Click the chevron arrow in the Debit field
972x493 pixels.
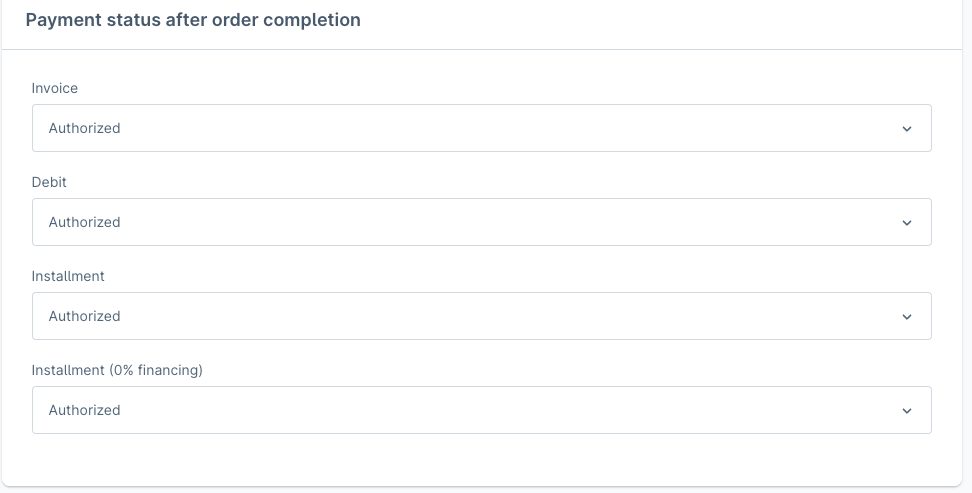tap(906, 223)
